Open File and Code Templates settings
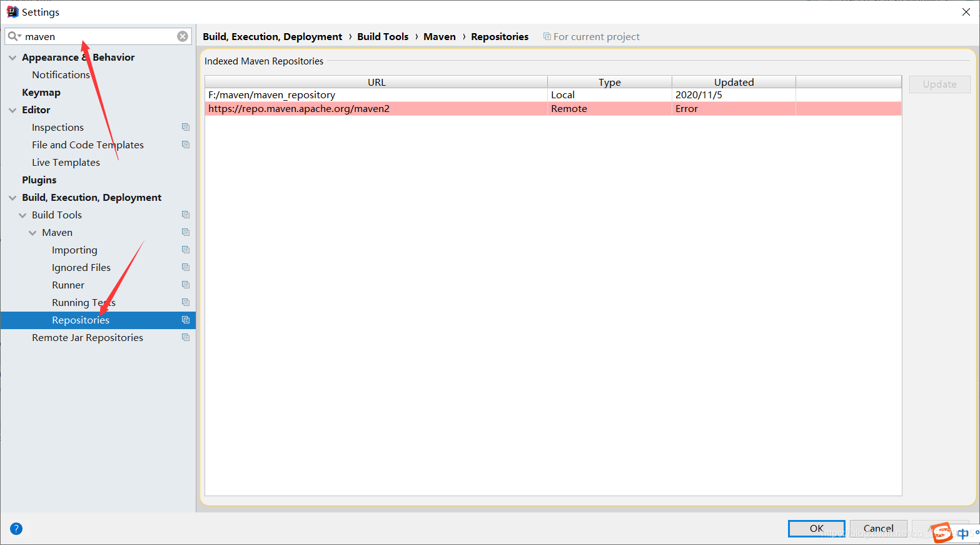 point(88,145)
